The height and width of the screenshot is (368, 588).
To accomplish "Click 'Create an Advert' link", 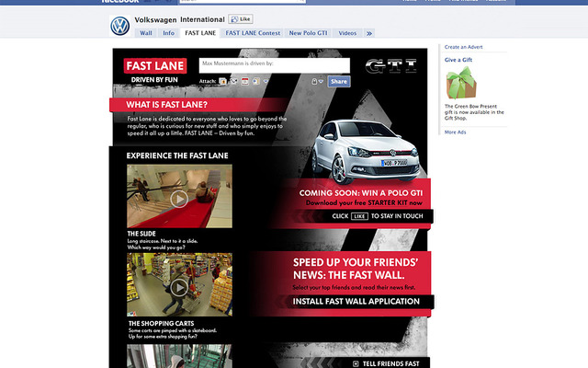I will pyautogui.click(x=463, y=47).
